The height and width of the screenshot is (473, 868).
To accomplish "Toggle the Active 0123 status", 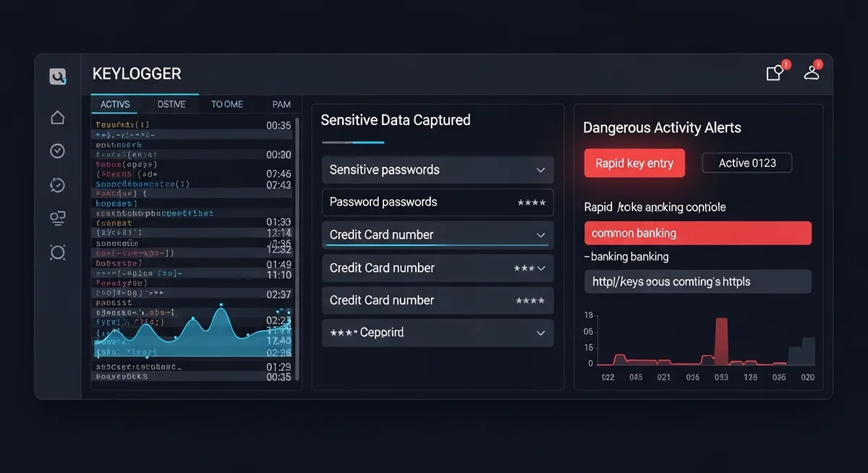I will coord(746,163).
